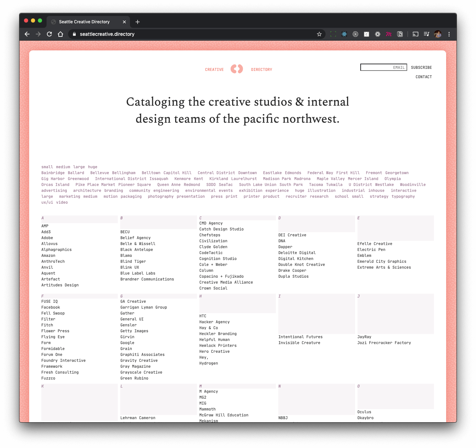Click the user profile avatar in Chrome

pyautogui.click(x=438, y=34)
